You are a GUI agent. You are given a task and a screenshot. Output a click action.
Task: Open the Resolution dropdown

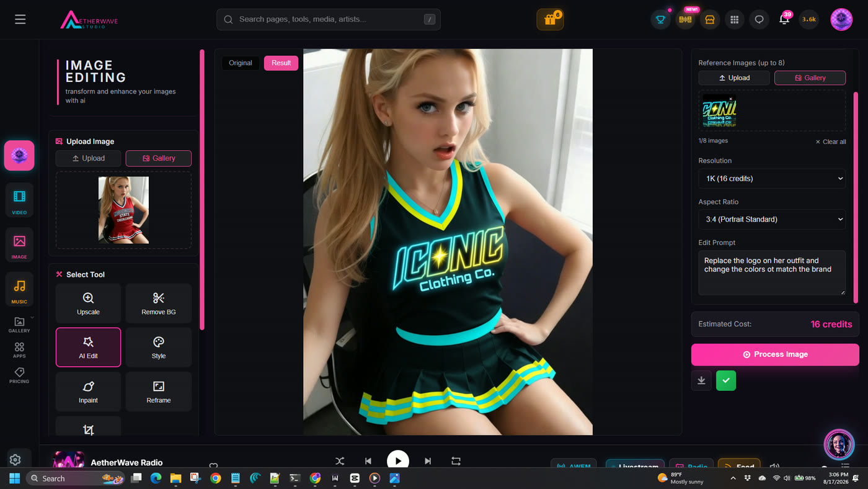[772, 179]
